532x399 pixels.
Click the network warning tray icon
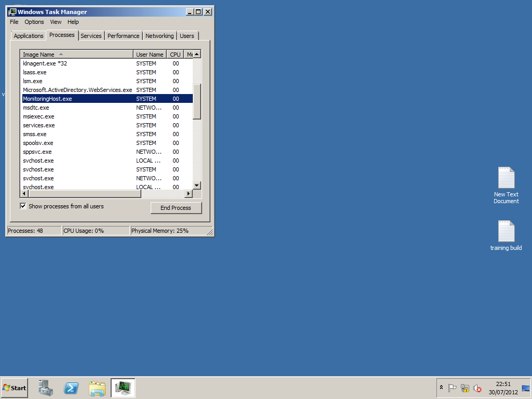pos(465,388)
